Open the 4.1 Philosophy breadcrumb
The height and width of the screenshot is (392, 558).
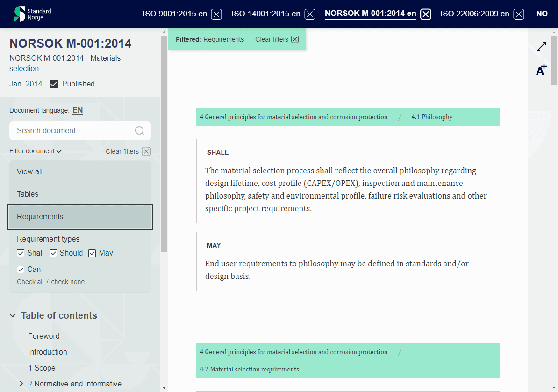[432, 117]
